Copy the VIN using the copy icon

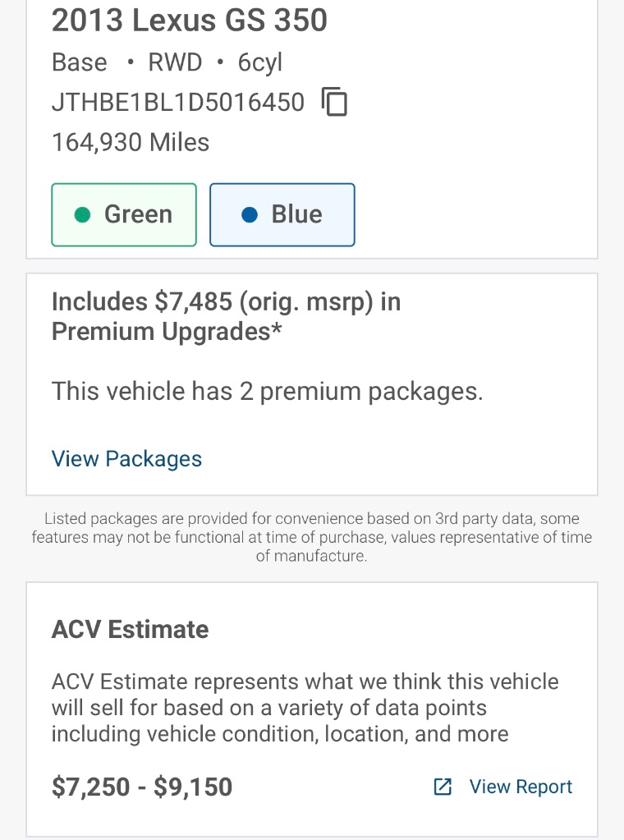pos(335,103)
